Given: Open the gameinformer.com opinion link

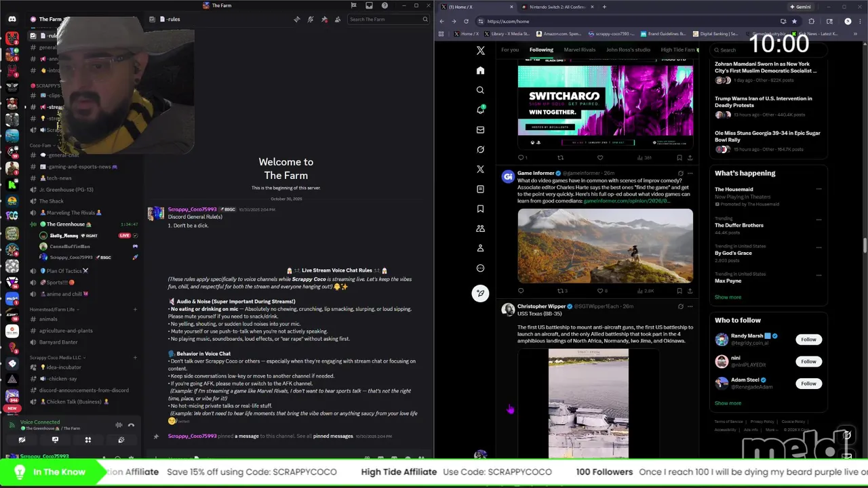Looking at the screenshot, I should click(x=627, y=201).
